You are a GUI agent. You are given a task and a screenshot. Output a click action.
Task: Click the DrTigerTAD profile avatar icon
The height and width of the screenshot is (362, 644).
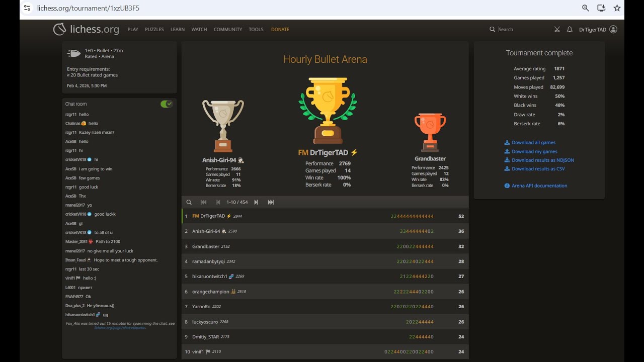(613, 30)
